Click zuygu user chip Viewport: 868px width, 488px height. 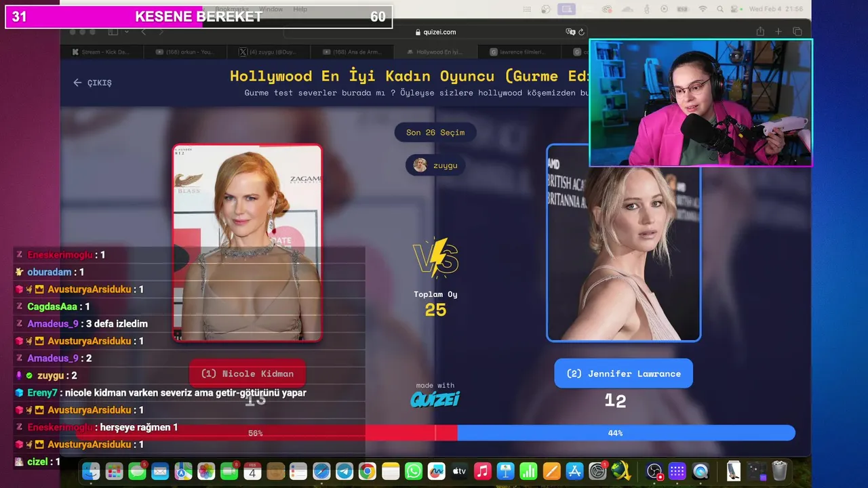[435, 165]
